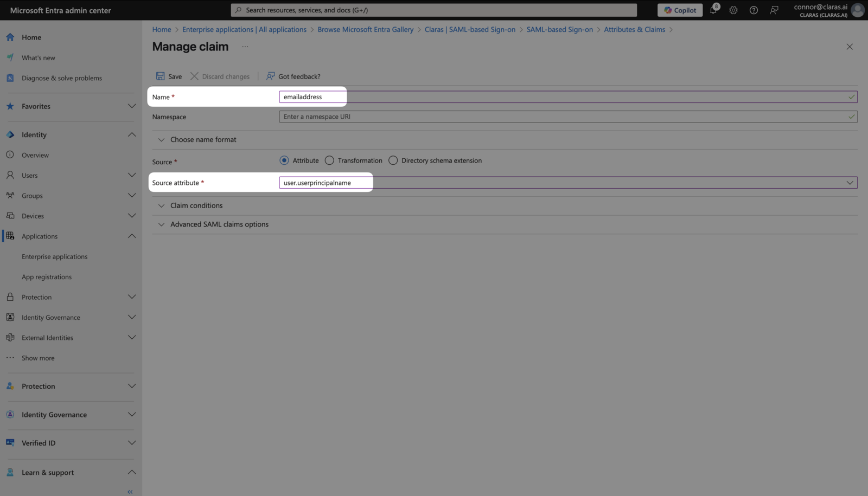Screen dimensions: 868x496
Task: Click the Show more ellipsis icon
Action: (x=10, y=358)
